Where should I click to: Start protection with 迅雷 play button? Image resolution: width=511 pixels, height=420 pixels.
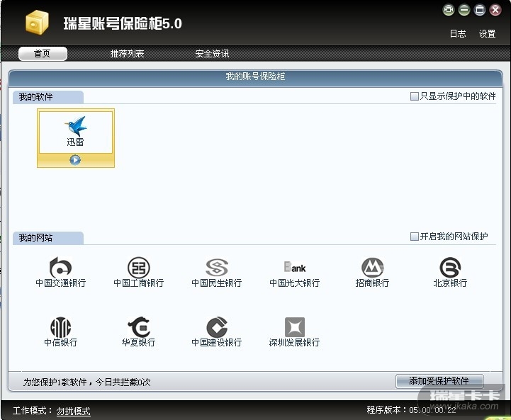75,160
